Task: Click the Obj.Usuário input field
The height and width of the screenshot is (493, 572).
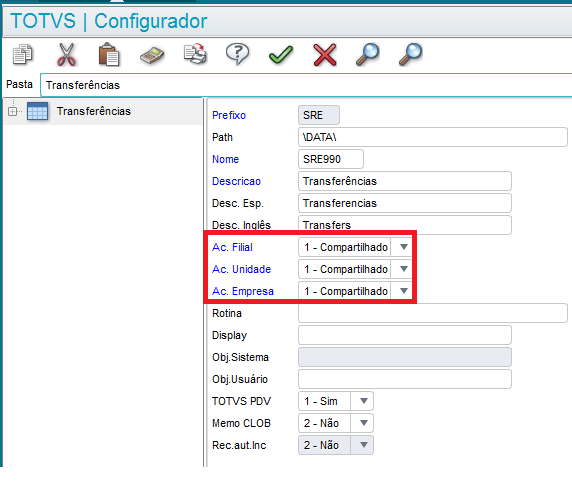Action: [x=405, y=379]
